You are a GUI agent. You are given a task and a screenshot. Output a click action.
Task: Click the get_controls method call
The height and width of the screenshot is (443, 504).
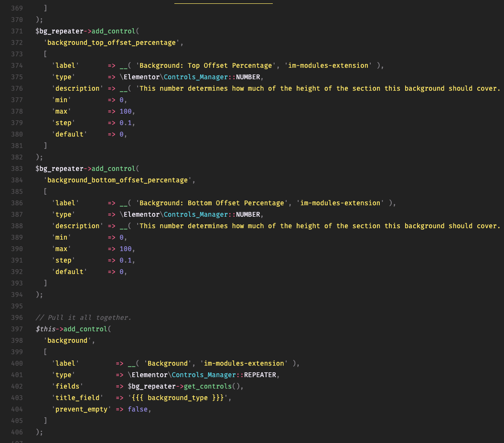click(x=208, y=387)
